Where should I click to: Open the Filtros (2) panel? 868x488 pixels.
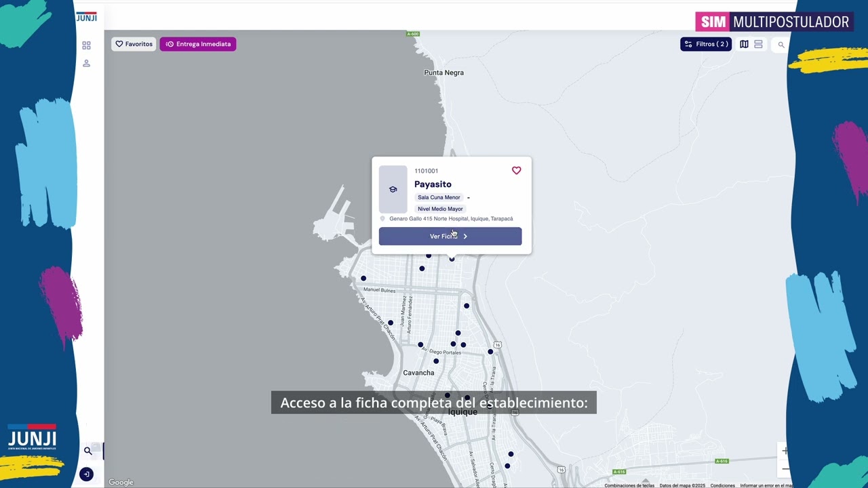point(706,44)
